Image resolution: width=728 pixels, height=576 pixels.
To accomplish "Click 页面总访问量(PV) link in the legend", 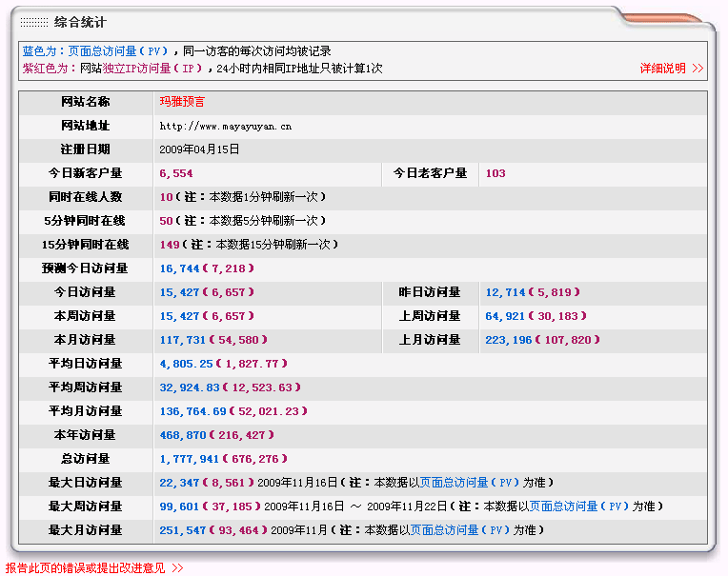I will (x=118, y=51).
